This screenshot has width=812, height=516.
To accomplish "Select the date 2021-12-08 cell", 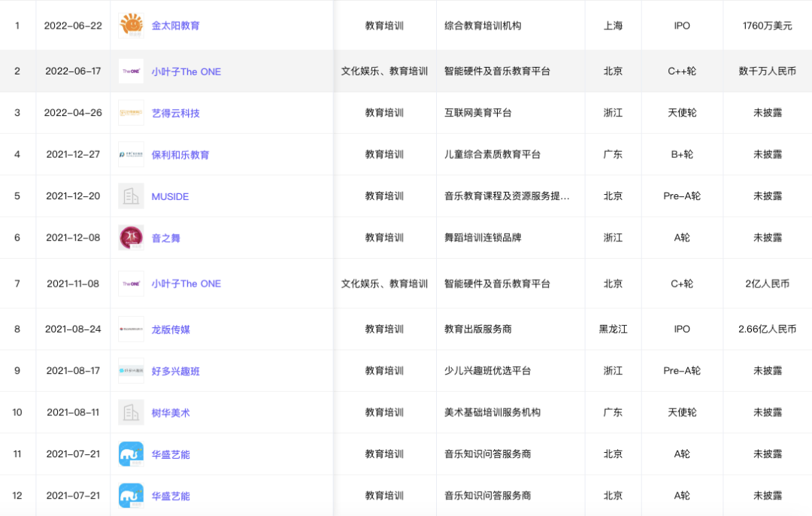I will [73, 238].
